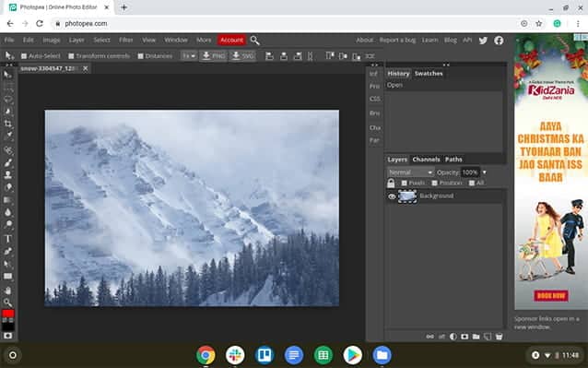The width and height of the screenshot is (588, 368).
Task: Open the search magnifier in menu bar
Action: [x=254, y=41]
